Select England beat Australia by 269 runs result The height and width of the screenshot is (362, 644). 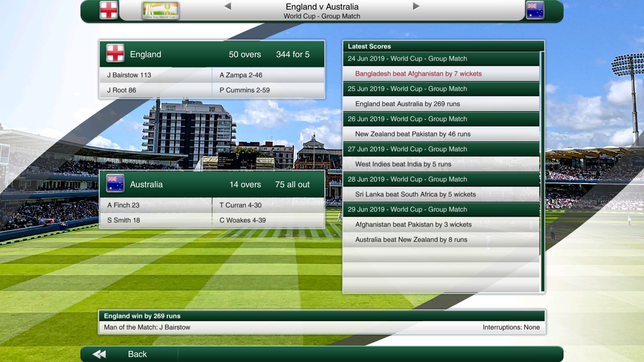click(441, 104)
